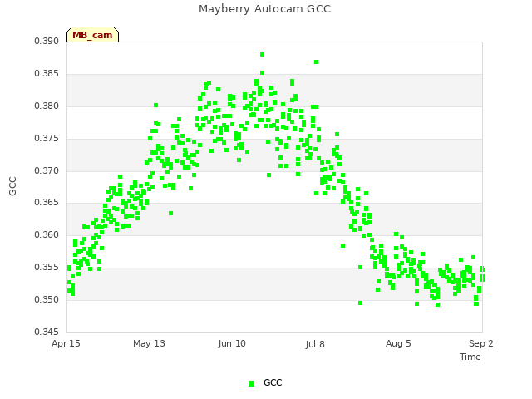Screen dimensions: 532x399
Task: Select the outlier point near 0.387 in July
Action: 316,62
